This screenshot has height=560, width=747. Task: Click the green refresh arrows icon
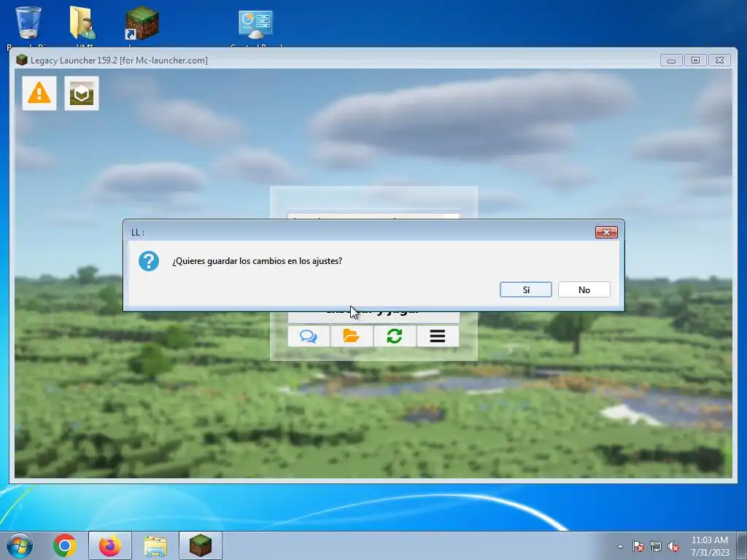(x=395, y=336)
